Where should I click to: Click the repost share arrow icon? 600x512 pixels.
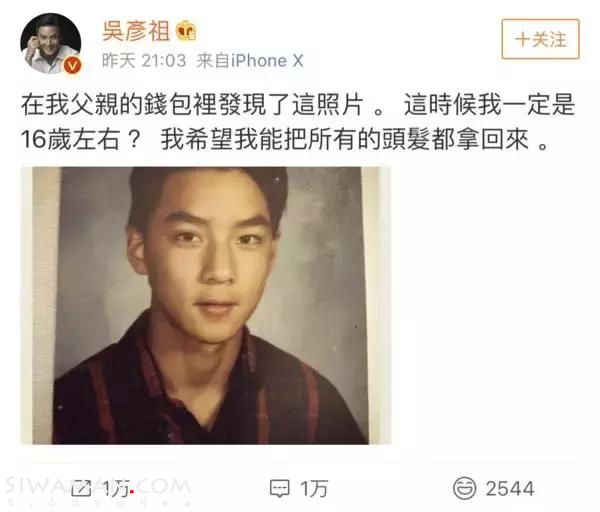point(81,488)
